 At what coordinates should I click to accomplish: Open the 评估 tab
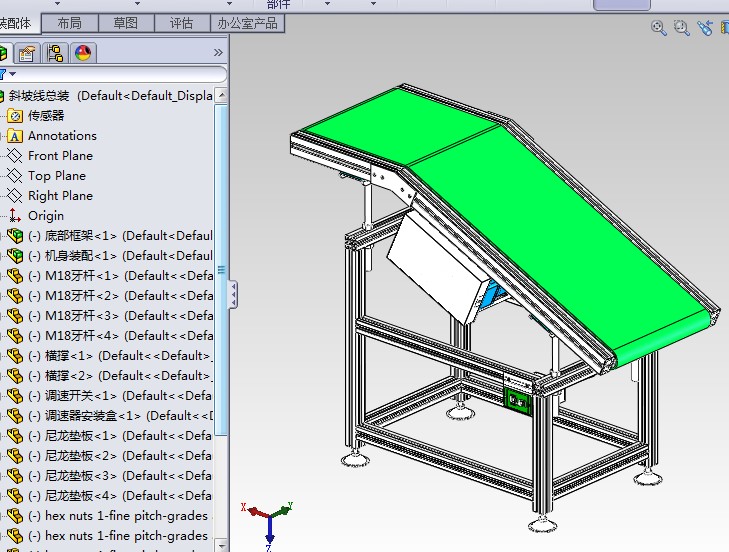click(181, 23)
